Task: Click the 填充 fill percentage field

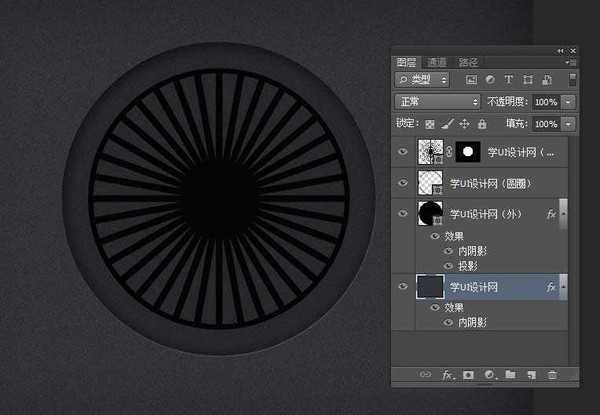Action: coord(546,124)
